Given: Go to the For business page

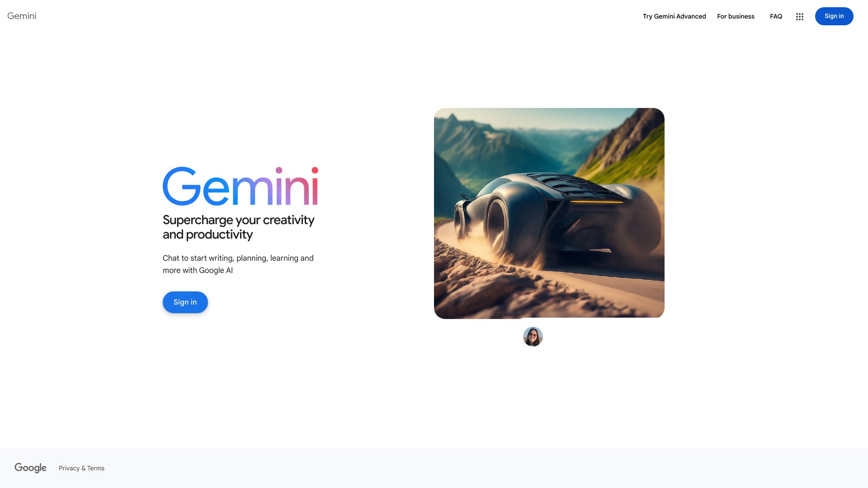Looking at the screenshot, I should tap(736, 16).
